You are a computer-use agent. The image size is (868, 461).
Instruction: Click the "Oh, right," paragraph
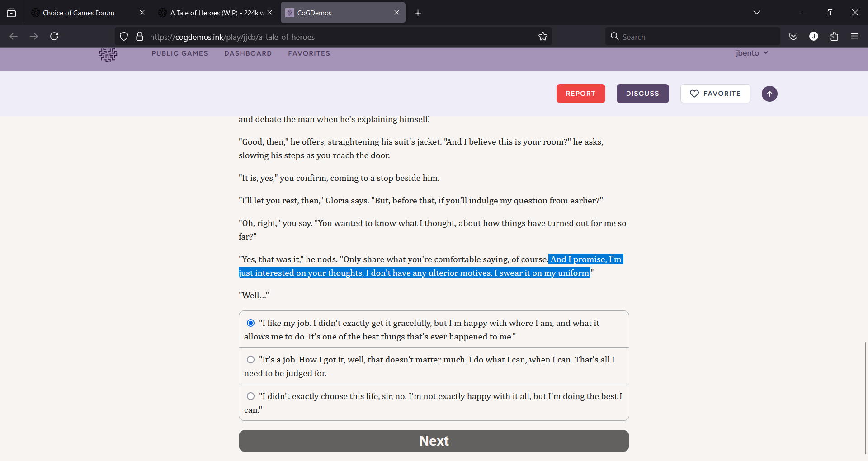(432, 230)
